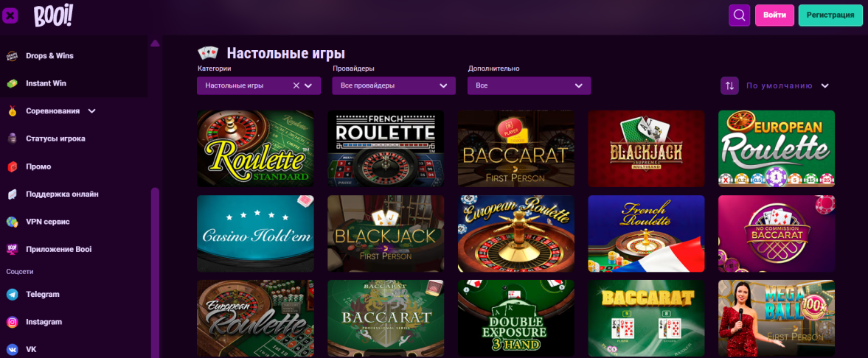Open the Casino Hold'em game thumbnail

255,234
